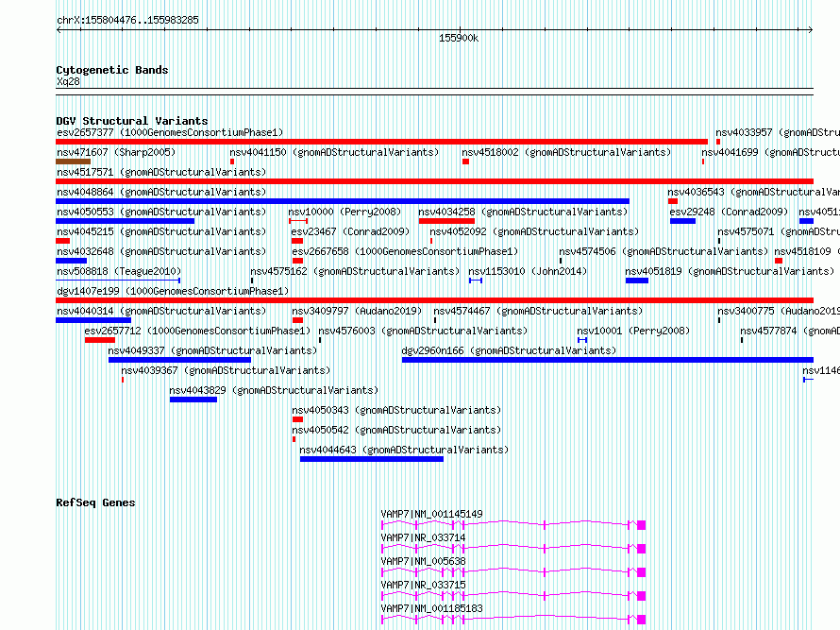Click the nsv4039367 variant label
The width and height of the screenshot is (840, 630).
click(x=226, y=370)
